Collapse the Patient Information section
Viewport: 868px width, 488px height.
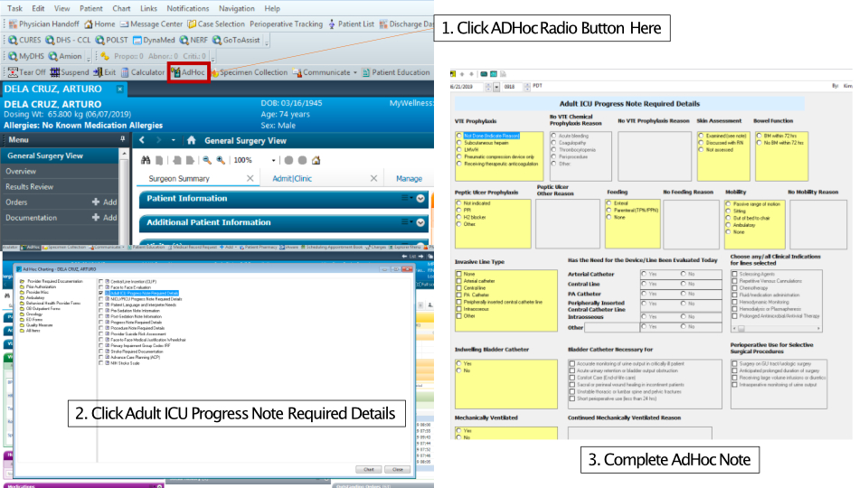(420, 198)
